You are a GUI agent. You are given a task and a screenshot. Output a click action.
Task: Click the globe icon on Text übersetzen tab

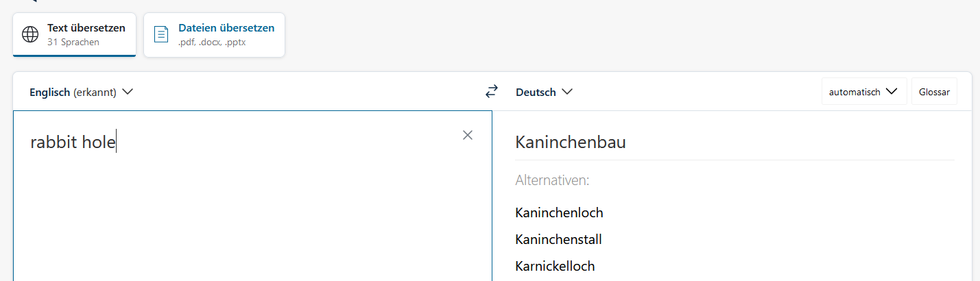[30, 34]
